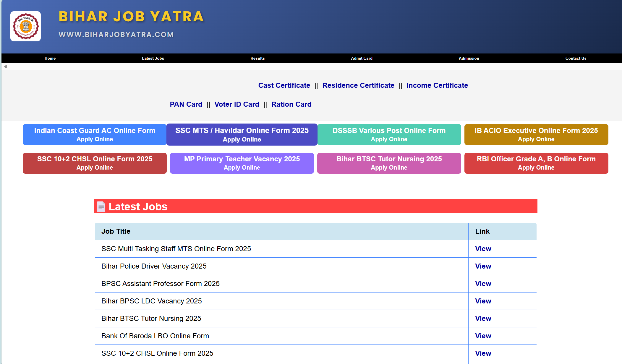Screen dimensions: 622x364
Task: Apply for Indian Coast Guard AC Online Form
Action: (95, 135)
